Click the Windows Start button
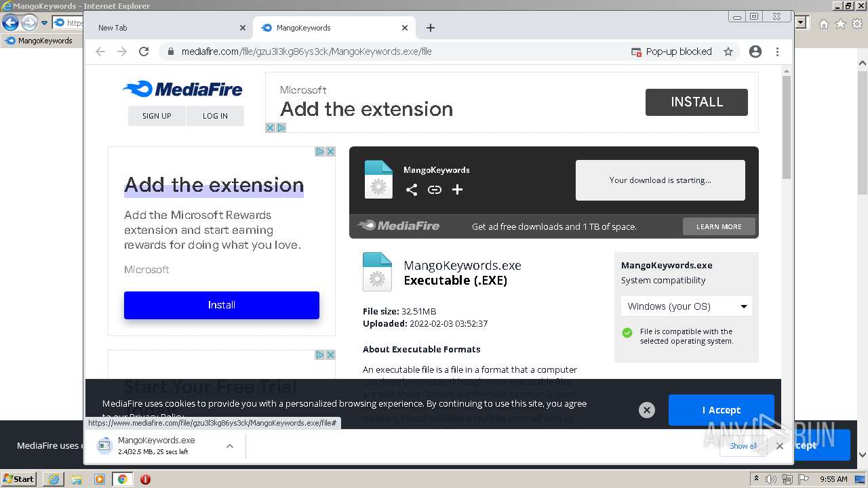Image resolution: width=868 pixels, height=488 pixels. (18, 479)
